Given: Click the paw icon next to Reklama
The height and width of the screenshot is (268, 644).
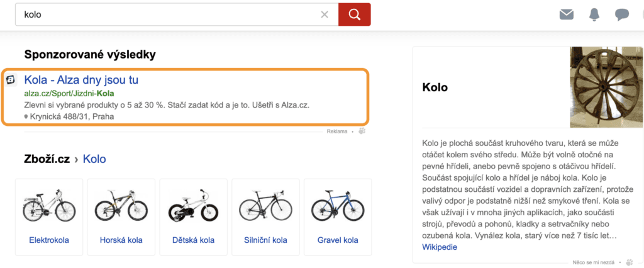Looking at the screenshot, I should coord(362,131).
